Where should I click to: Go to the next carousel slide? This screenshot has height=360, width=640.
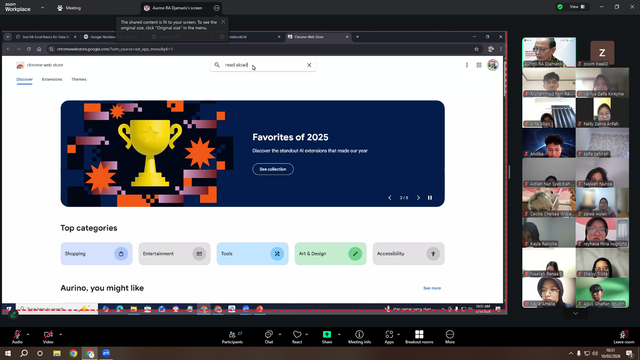coord(418,198)
